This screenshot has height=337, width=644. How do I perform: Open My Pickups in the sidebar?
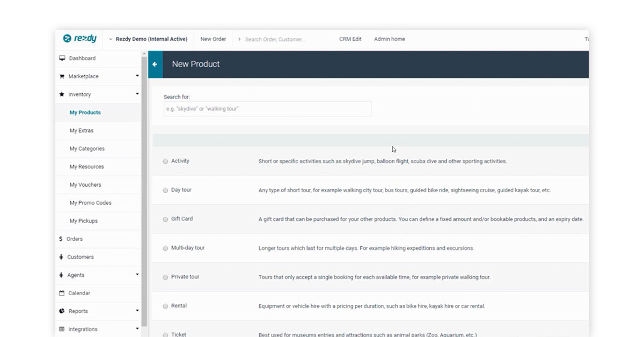(84, 221)
